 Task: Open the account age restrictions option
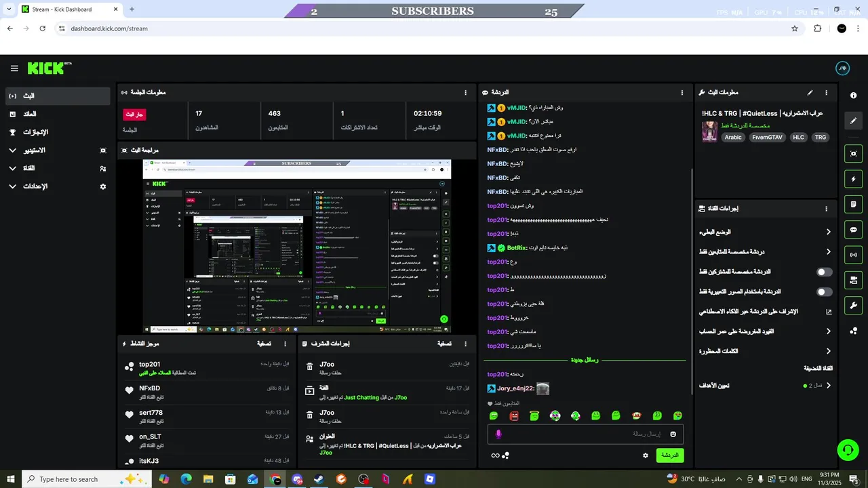tap(765, 331)
